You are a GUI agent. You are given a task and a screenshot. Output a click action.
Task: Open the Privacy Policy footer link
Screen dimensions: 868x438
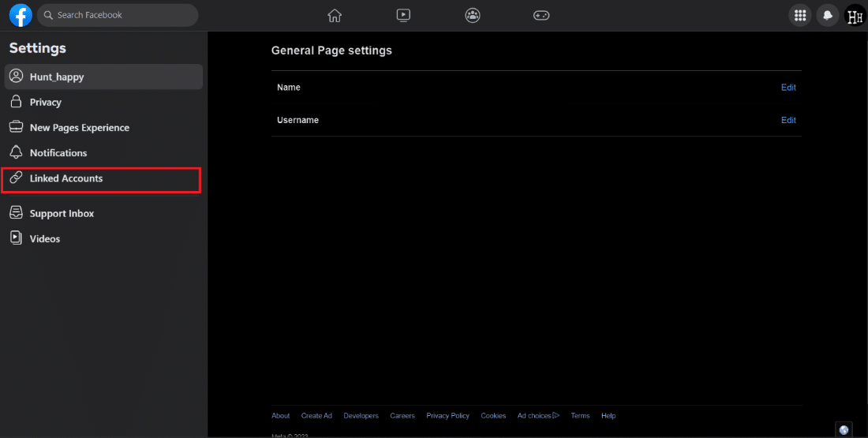(448, 416)
